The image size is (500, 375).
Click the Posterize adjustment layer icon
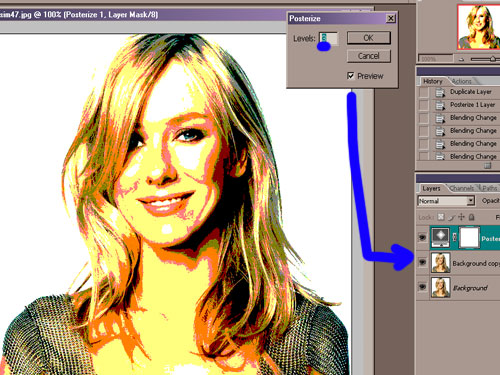click(440, 237)
